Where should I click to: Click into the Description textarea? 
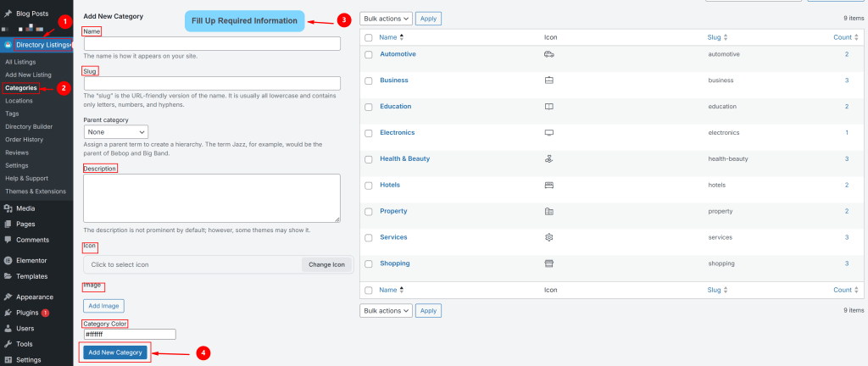(212, 198)
